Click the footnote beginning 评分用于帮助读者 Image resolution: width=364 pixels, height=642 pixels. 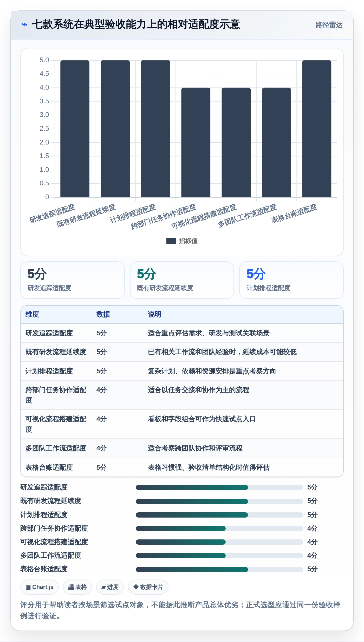[x=180, y=610]
